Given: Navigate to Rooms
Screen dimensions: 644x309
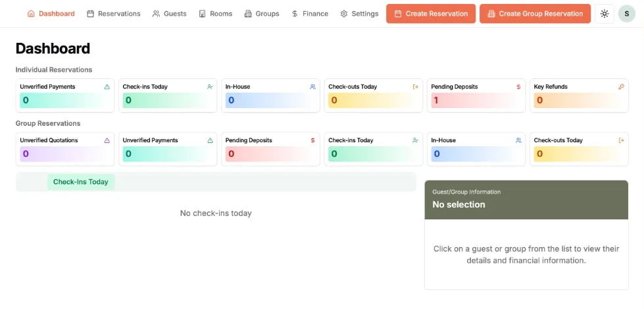Looking at the screenshot, I should pyautogui.click(x=216, y=14).
